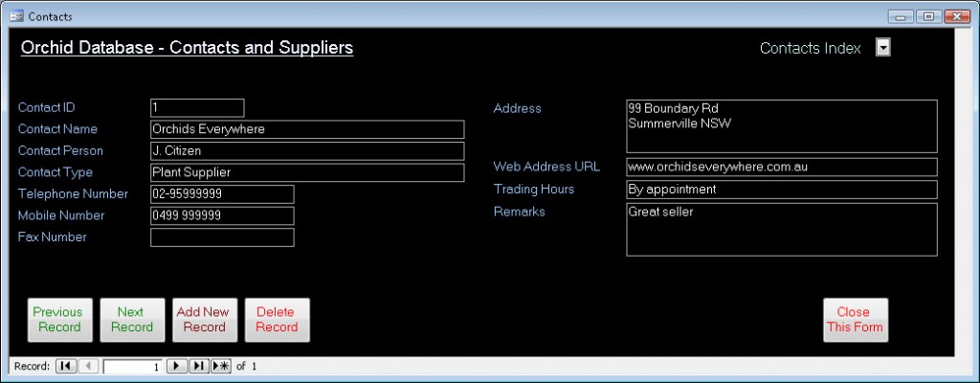Screen dimensions: 980x383
Task: Go to first record in navigation bar
Action: point(66,366)
